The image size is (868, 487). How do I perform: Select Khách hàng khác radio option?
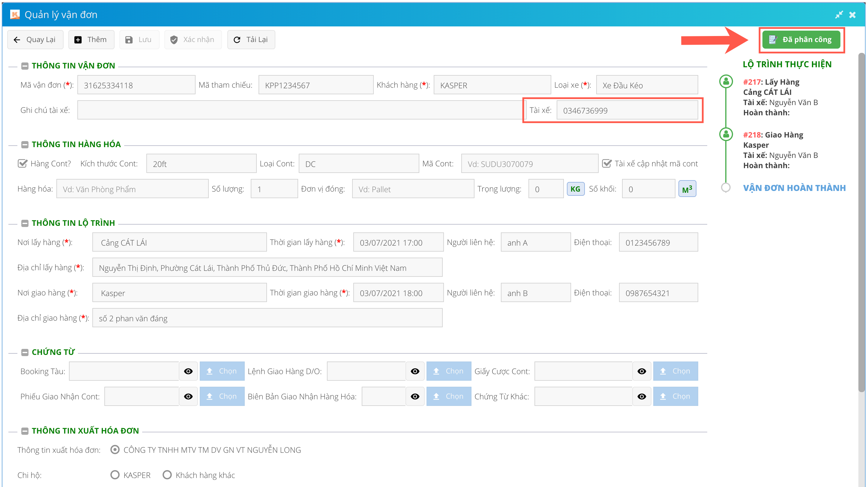(167, 475)
